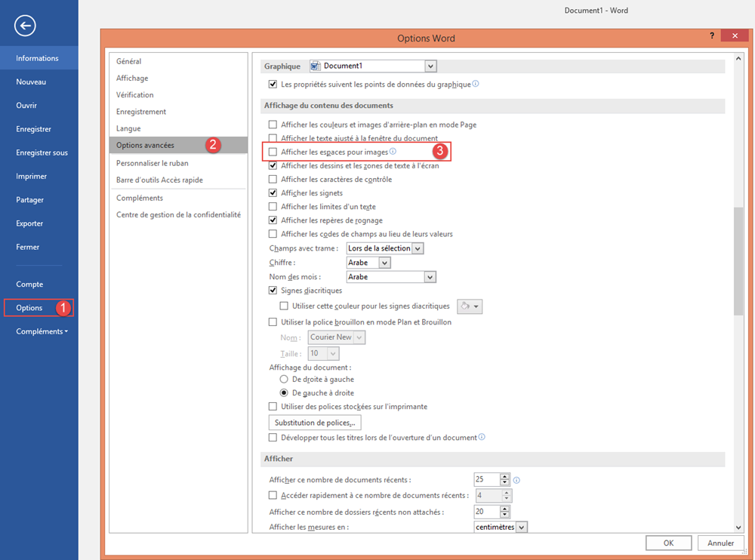Viewport: 755px width, 560px height.
Task: Click Imprimer in the backstage sidebar
Action: pos(31,176)
